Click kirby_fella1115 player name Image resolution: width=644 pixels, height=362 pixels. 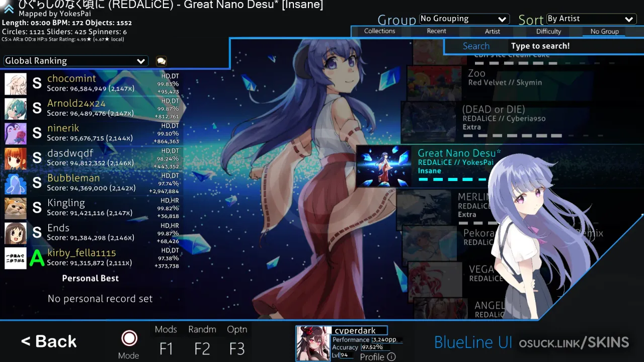82,253
